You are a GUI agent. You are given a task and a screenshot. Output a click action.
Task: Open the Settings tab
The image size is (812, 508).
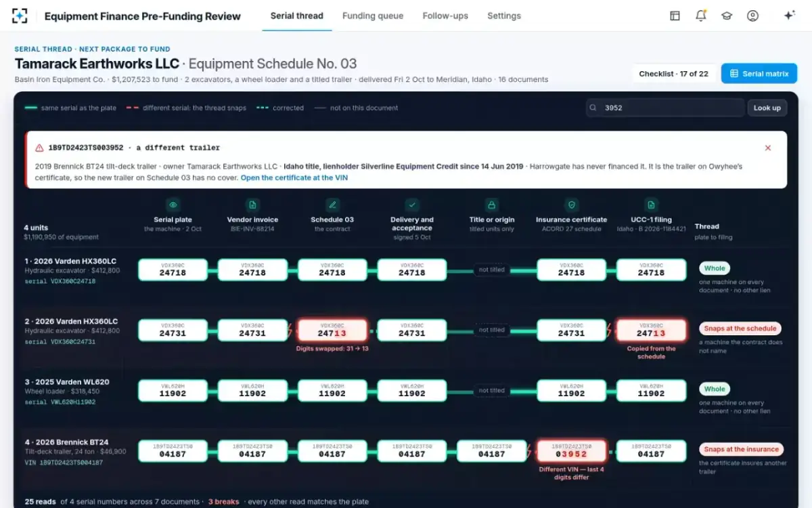point(504,16)
